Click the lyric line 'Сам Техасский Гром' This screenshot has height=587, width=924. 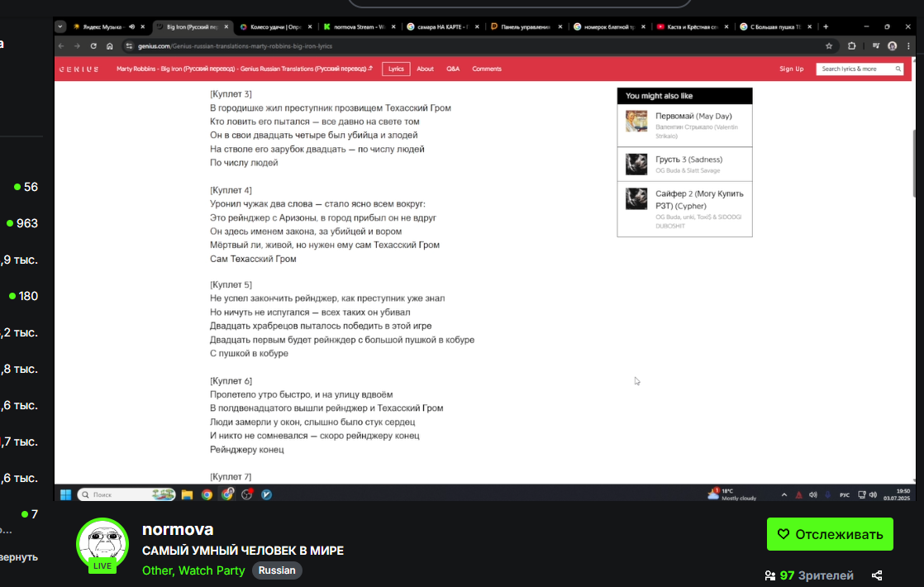pos(254,259)
